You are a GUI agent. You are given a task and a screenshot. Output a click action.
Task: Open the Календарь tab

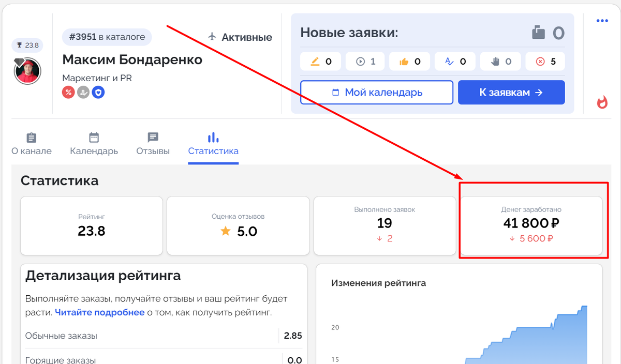click(x=94, y=144)
